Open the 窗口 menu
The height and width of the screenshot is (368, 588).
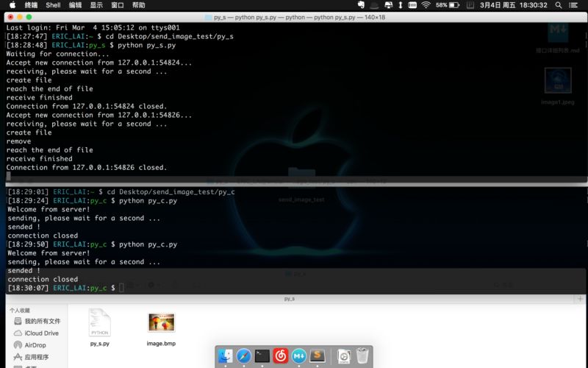118,5
